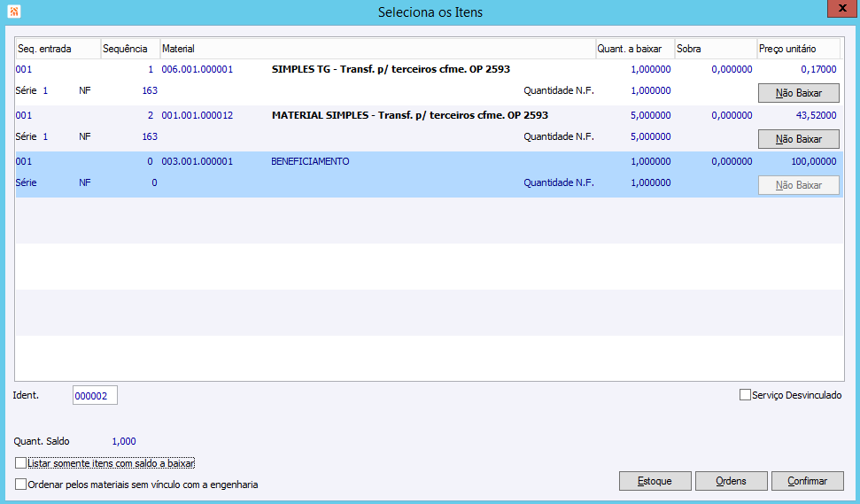This screenshot has height=504, width=860.
Task: Click the MATERIAL SIMPLES - Transf. p/ terceiros description
Action: coord(410,115)
